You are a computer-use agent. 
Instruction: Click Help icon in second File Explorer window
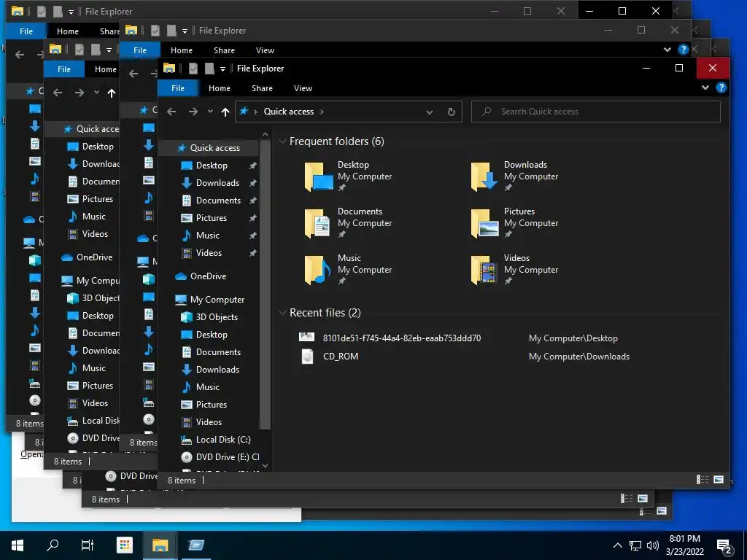pos(683,50)
